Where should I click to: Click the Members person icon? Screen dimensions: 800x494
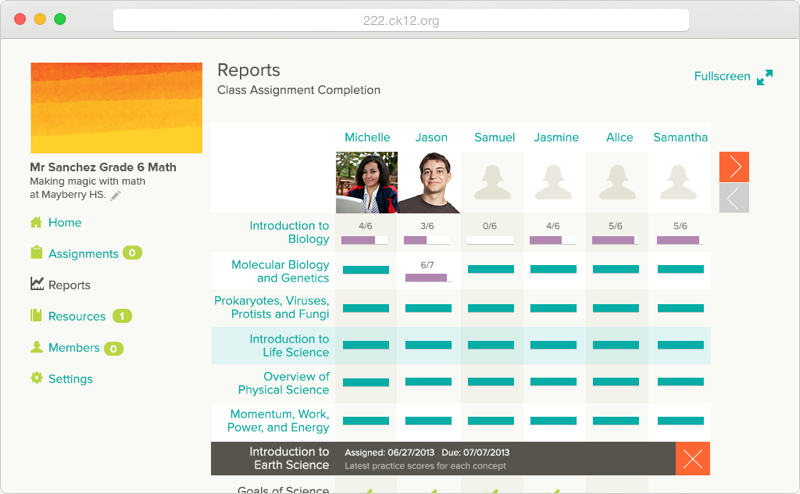pyautogui.click(x=37, y=347)
